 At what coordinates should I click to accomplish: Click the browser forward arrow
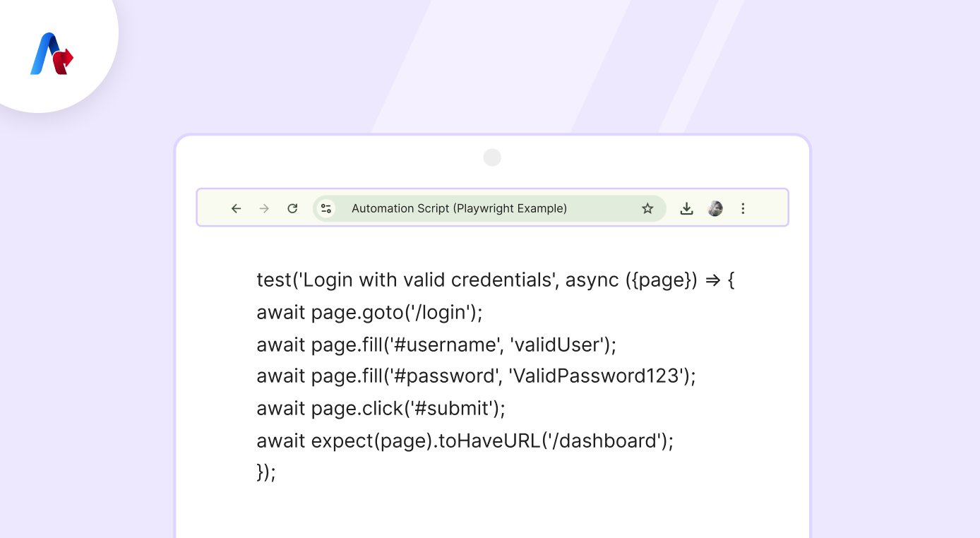point(264,208)
